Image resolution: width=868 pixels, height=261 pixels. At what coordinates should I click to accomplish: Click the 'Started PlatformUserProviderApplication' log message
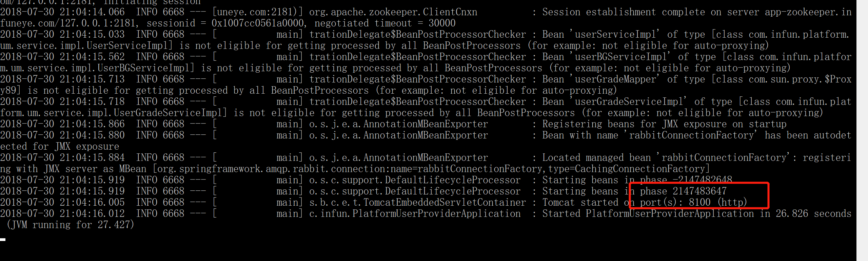pos(648,214)
